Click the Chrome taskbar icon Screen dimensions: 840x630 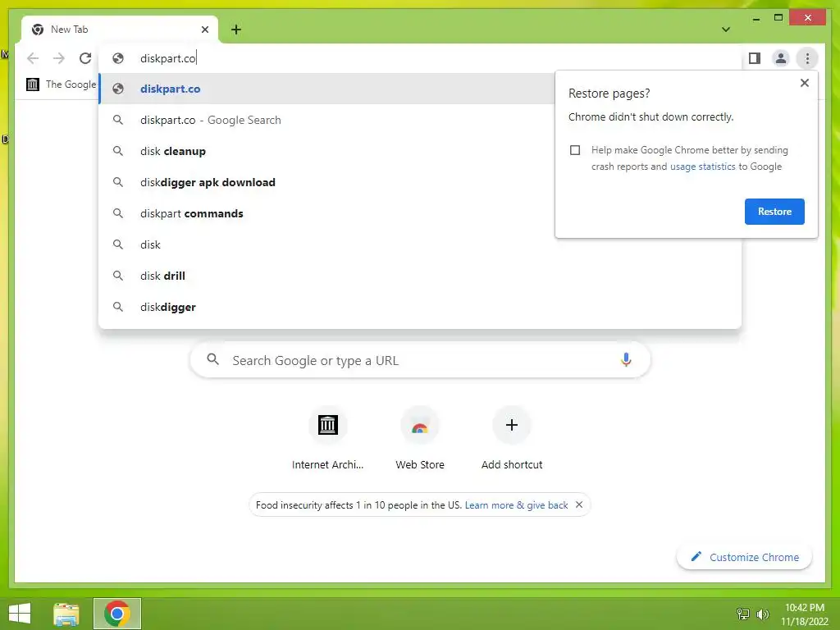coord(117,614)
